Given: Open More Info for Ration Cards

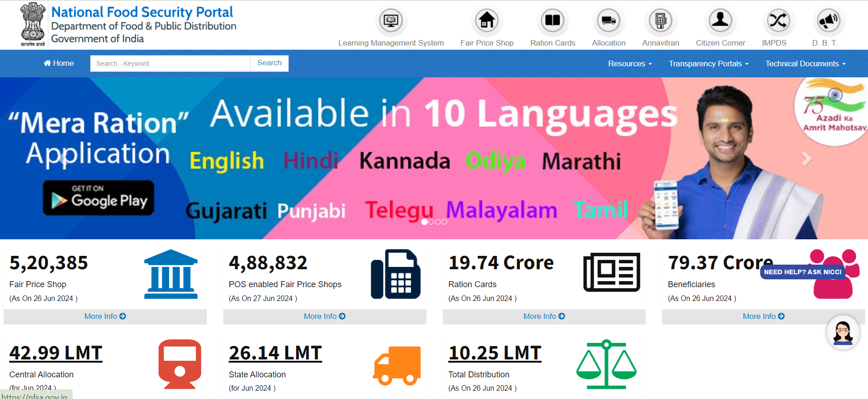Looking at the screenshot, I should coord(544,316).
